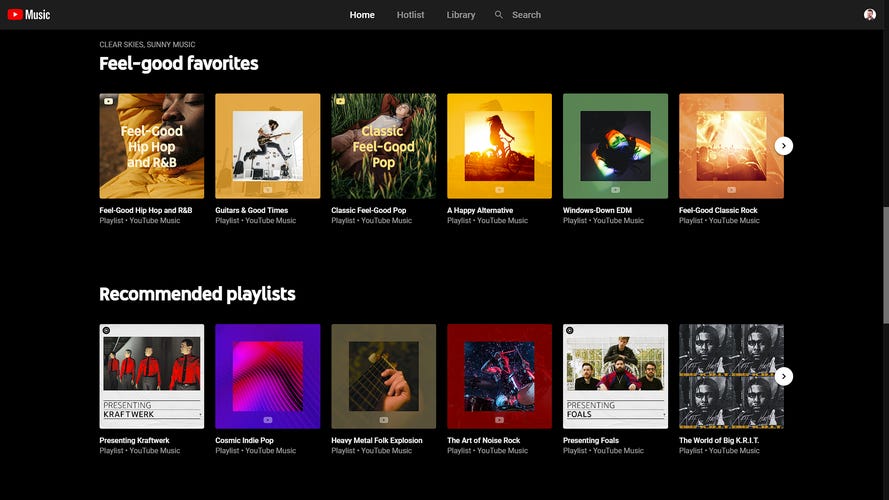Select the A Happy Alternative playlist cover
Screen dimensions: 889x500
click(x=499, y=146)
